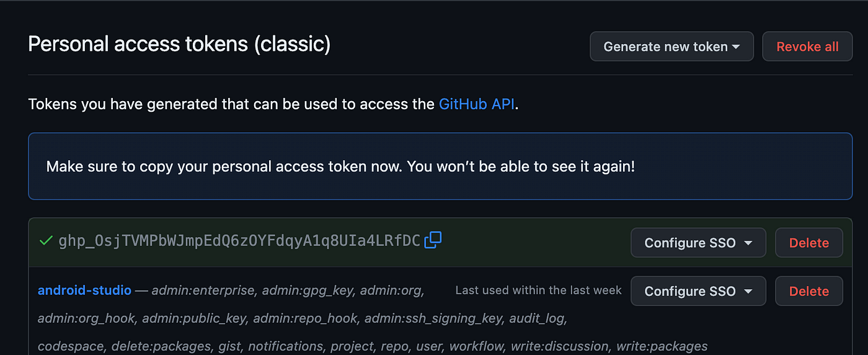Select the ghp_ token string text
The height and width of the screenshot is (355, 868).
tap(239, 241)
